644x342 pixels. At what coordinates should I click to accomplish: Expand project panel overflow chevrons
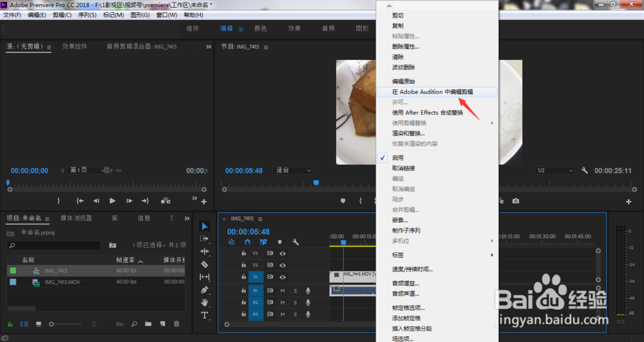[187, 218]
